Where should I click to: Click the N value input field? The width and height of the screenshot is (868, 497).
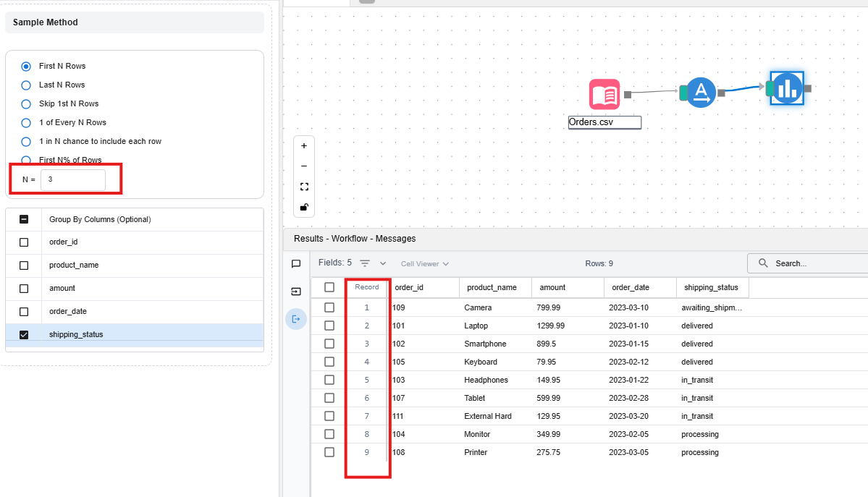(x=73, y=179)
